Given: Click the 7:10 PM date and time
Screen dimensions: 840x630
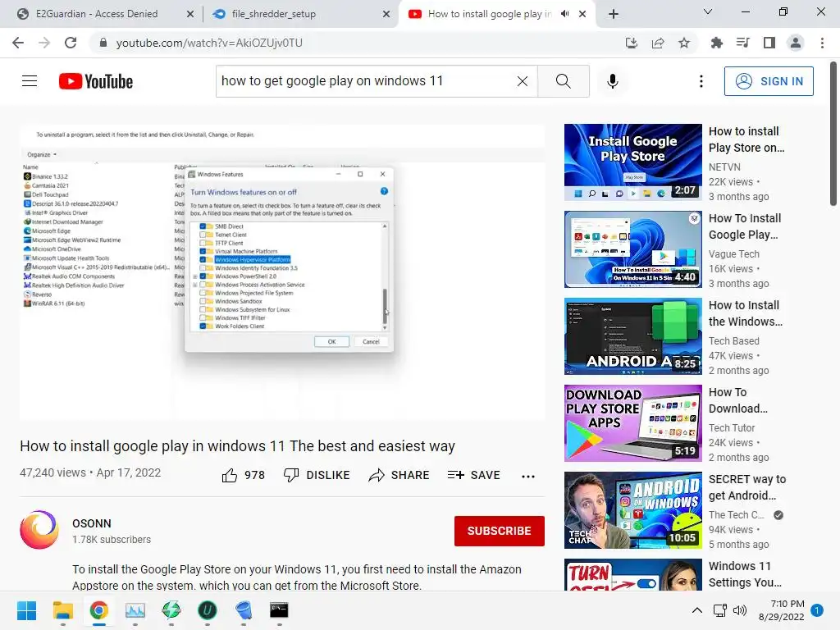Looking at the screenshot, I should [x=782, y=610].
